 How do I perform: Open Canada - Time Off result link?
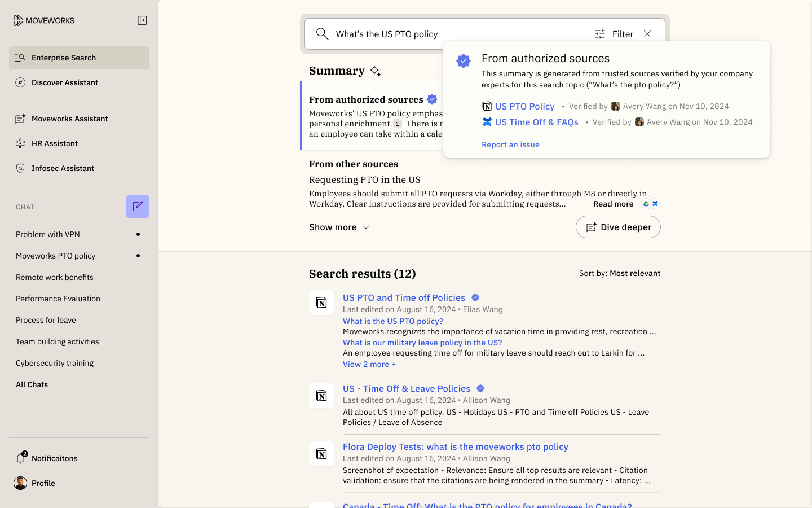click(x=487, y=505)
